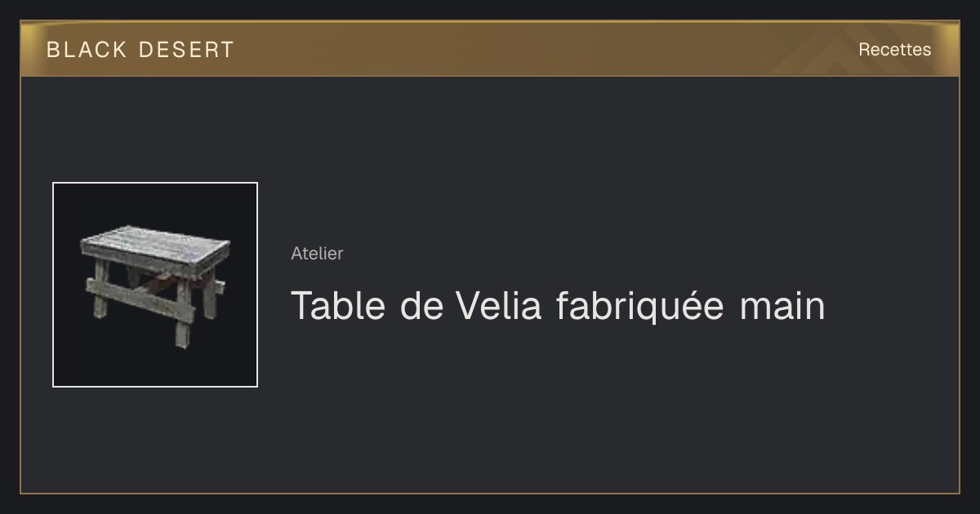Click the title Table de Velia fabriquée main
This screenshot has height=514, width=980.
click(558, 306)
